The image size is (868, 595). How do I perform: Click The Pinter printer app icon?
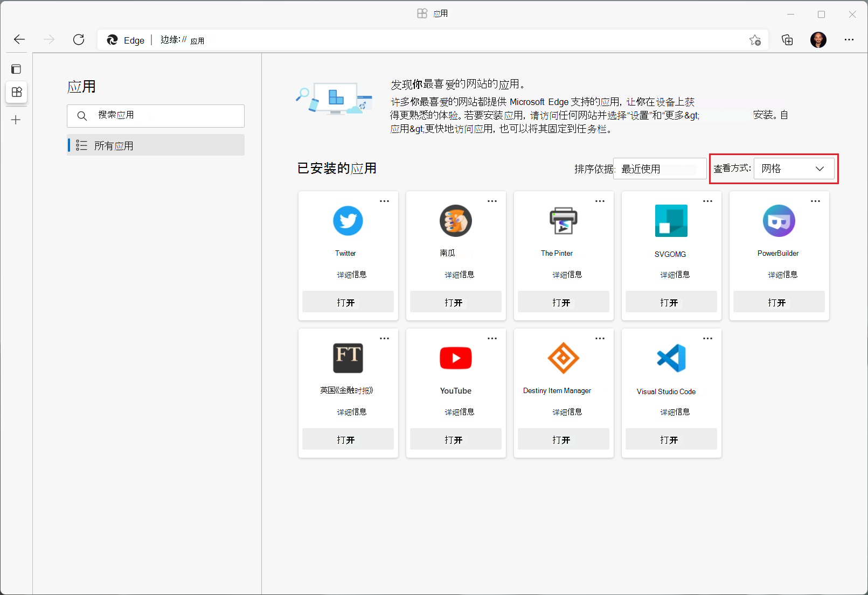pos(564,221)
